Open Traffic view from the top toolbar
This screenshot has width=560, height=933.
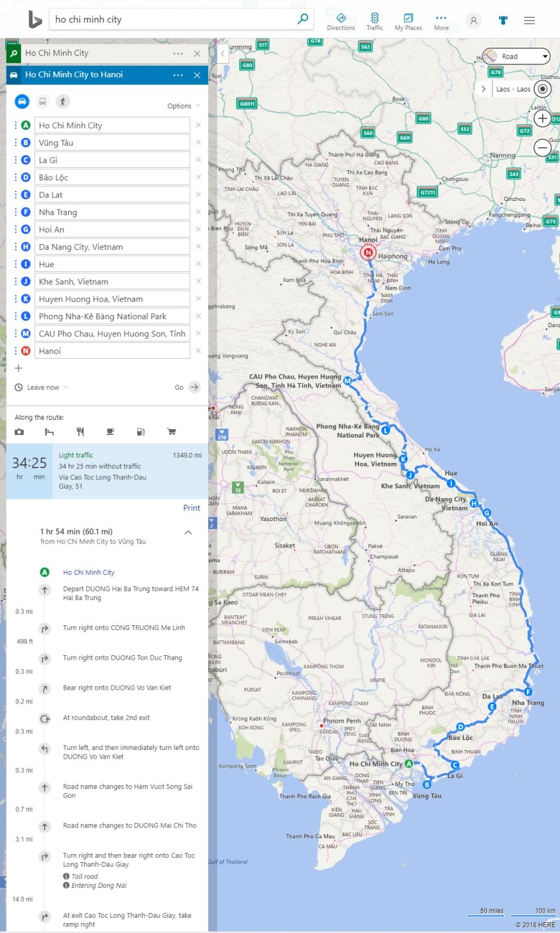click(375, 19)
